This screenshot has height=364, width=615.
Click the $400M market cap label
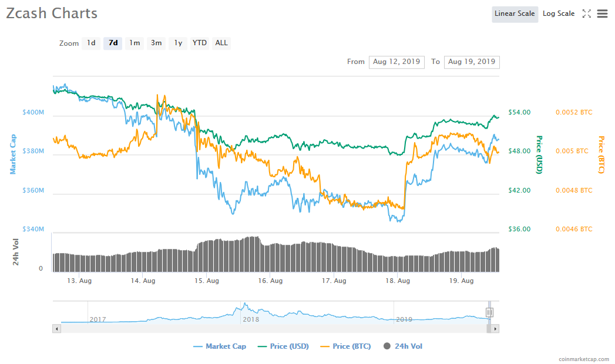pos(33,113)
